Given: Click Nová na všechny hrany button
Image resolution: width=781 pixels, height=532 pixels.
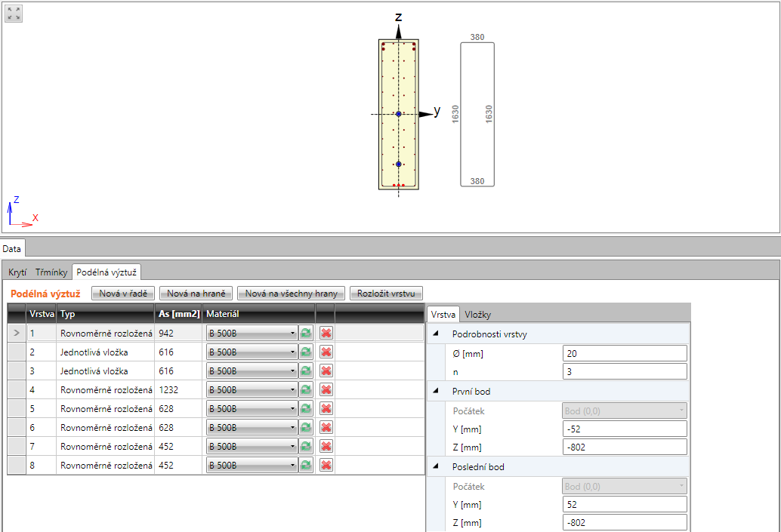Looking at the screenshot, I should (291, 293).
